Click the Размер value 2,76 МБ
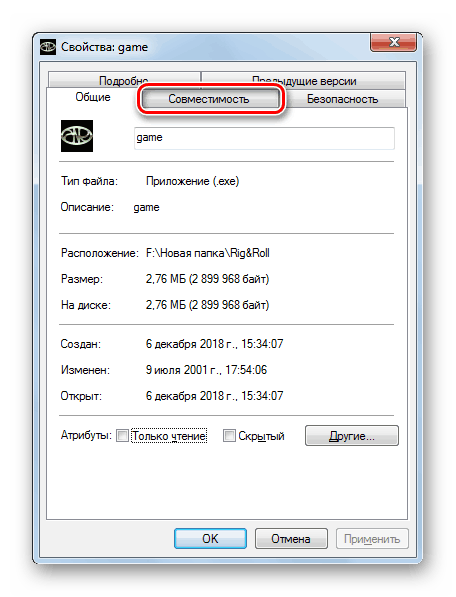The image size is (456, 597). click(207, 279)
